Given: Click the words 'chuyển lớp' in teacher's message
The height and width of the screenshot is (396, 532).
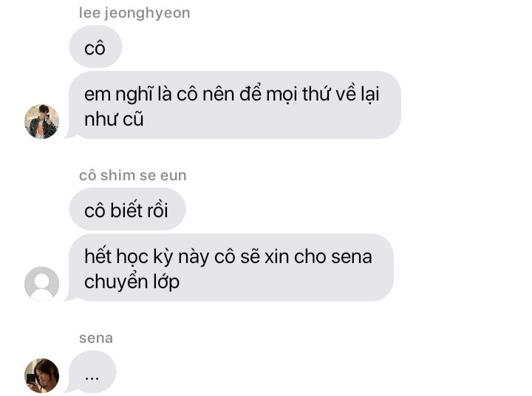Looking at the screenshot, I should tap(132, 282).
